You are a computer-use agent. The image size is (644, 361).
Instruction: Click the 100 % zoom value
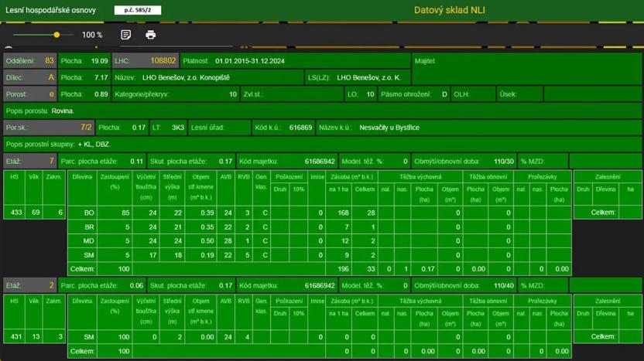92,35
